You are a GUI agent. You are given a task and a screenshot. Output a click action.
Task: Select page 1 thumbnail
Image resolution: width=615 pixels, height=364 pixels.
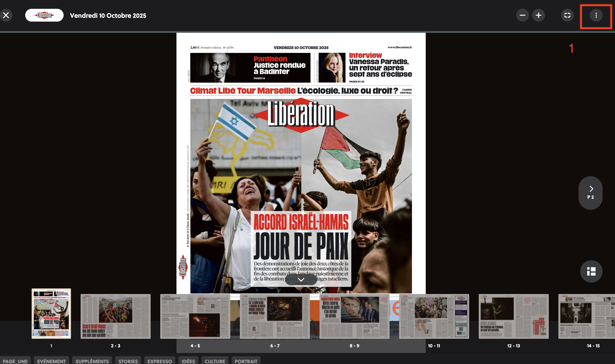point(51,313)
